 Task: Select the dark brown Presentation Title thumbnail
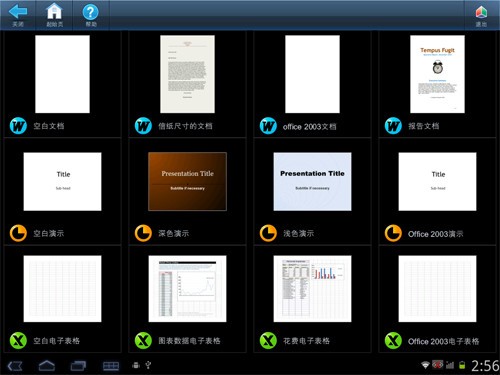point(187,182)
